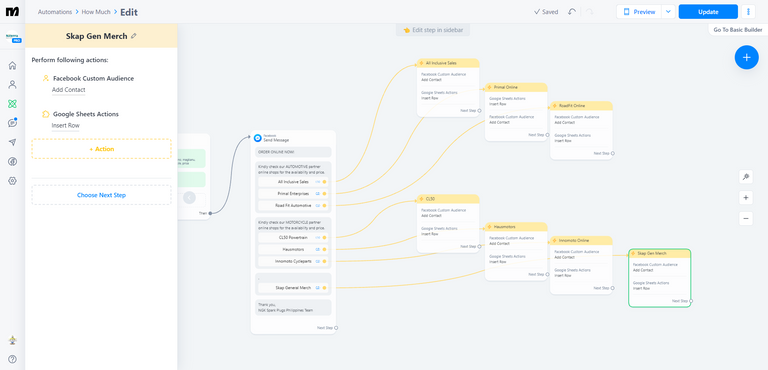Screen dimensions: 768x370
Task: Zoom in the canvas with plus
Action: tap(745, 198)
